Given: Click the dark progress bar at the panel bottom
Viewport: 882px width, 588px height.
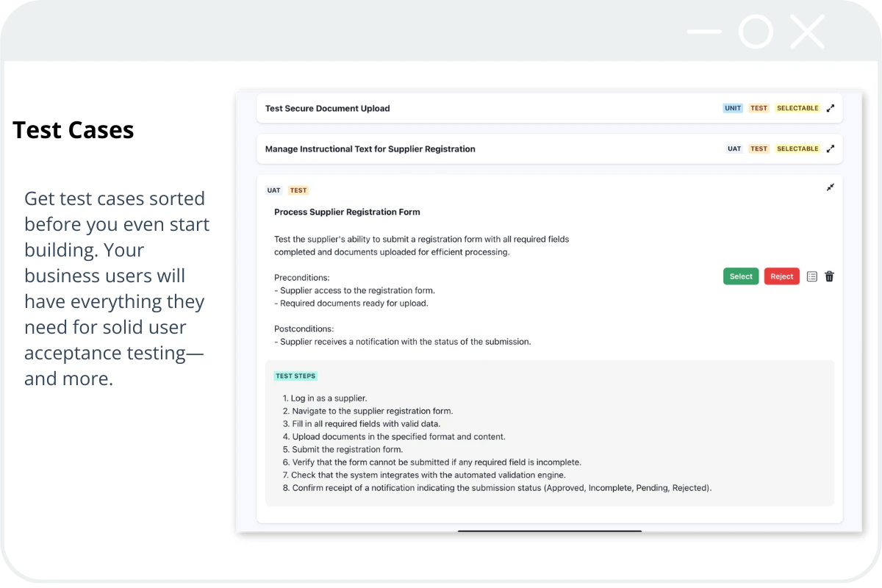Looking at the screenshot, I should click(x=550, y=531).
